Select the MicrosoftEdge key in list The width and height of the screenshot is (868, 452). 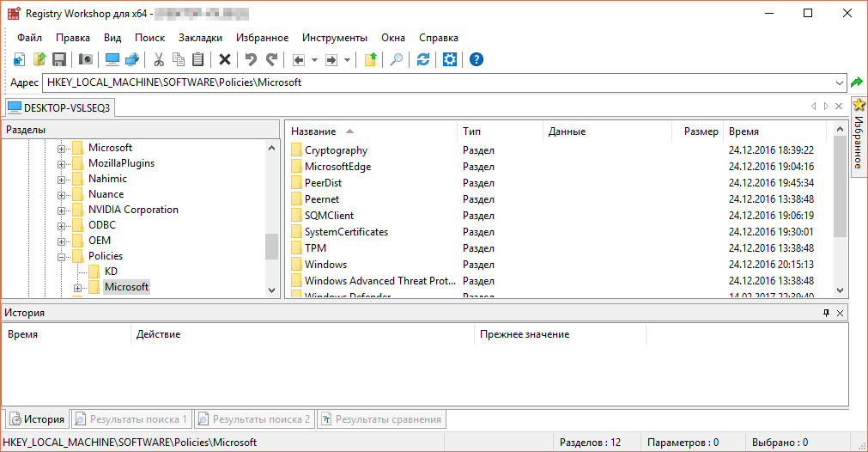337,167
